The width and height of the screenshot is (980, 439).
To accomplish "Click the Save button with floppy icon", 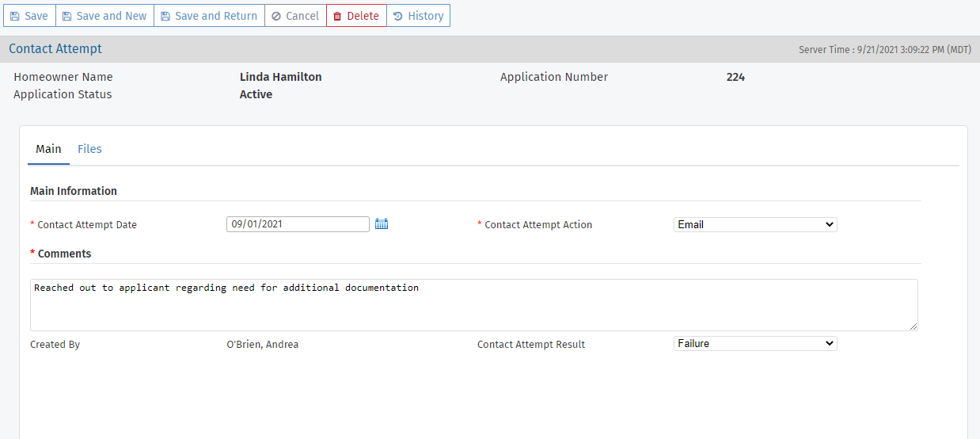I will (29, 16).
